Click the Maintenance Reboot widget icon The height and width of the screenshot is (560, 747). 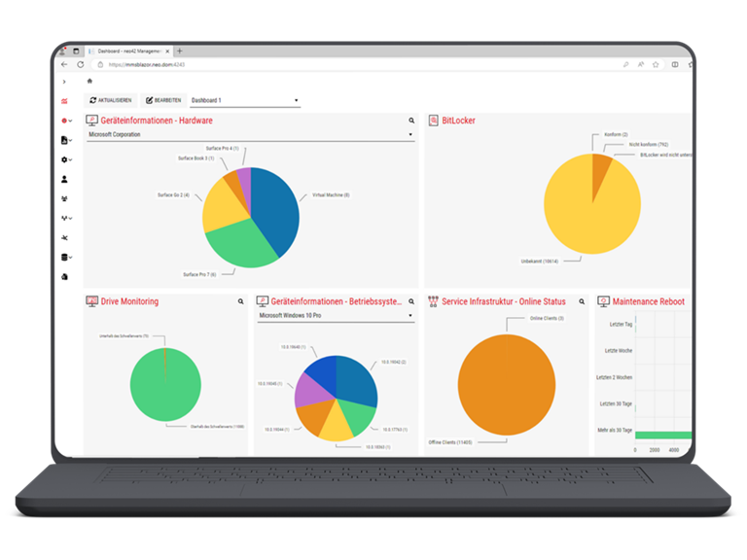[604, 301]
